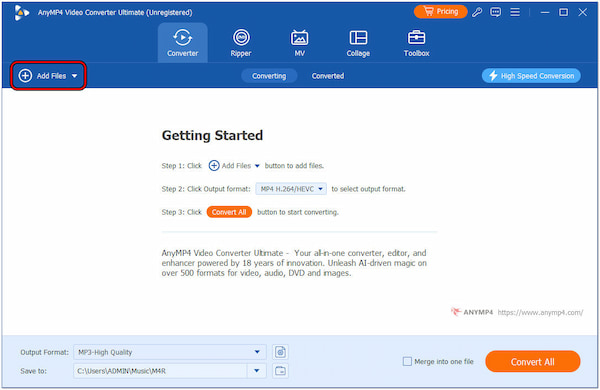
Task: Close the AnyMP4 window
Action: [x=582, y=12]
